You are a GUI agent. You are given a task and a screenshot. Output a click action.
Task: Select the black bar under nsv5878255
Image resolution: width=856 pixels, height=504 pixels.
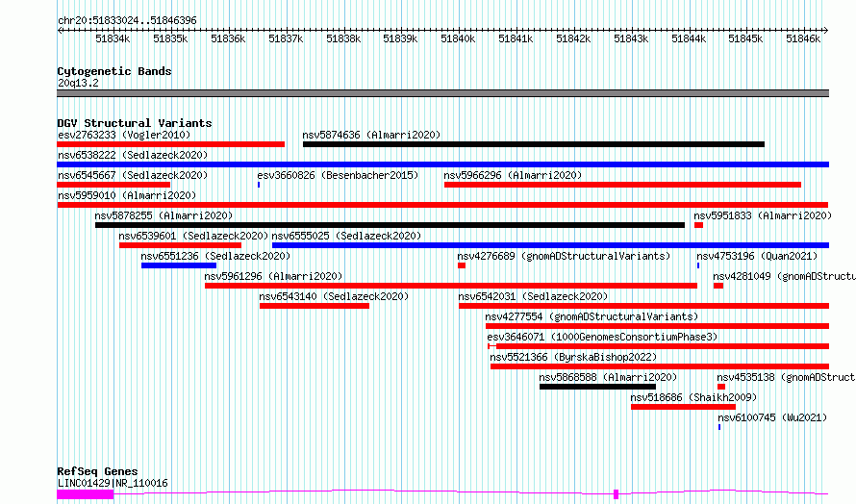pyautogui.click(x=390, y=225)
